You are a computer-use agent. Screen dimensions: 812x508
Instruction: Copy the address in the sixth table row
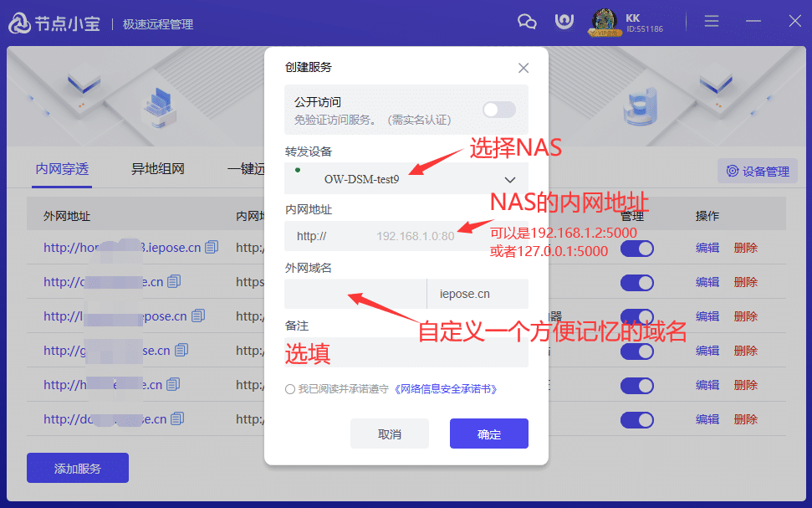pyautogui.click(x=177, y=418)
